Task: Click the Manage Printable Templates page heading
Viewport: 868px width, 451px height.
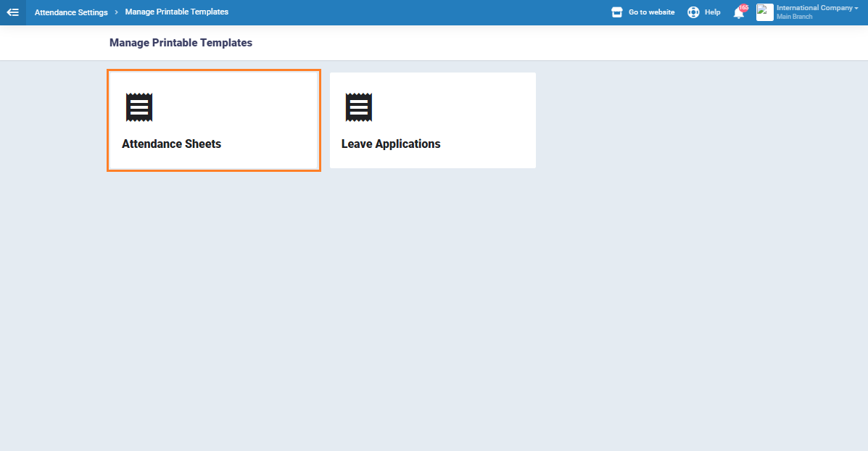Action: coord(181,43)
